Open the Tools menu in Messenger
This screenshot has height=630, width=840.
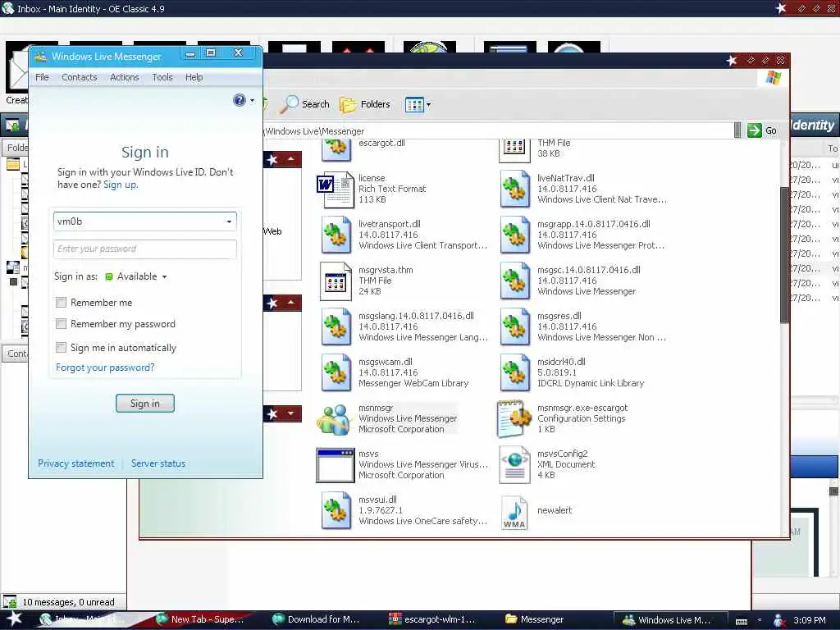coord(162,77)
